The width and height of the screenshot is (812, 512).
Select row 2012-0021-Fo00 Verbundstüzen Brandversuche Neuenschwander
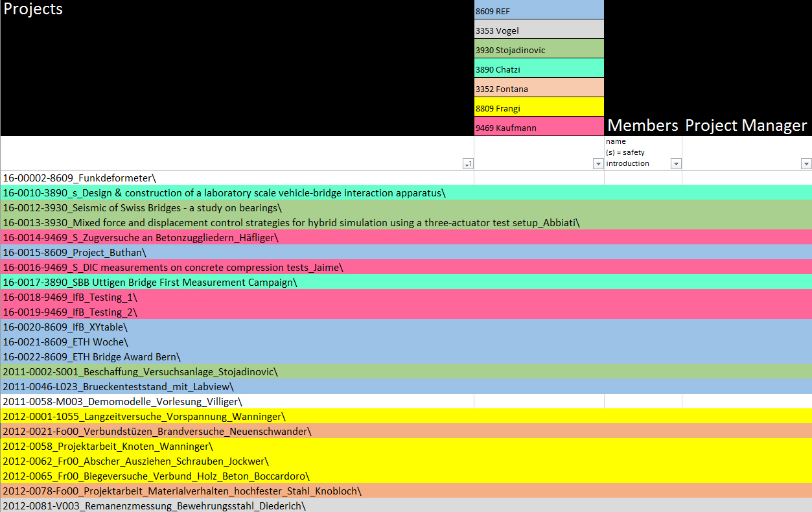click(406, 431)
